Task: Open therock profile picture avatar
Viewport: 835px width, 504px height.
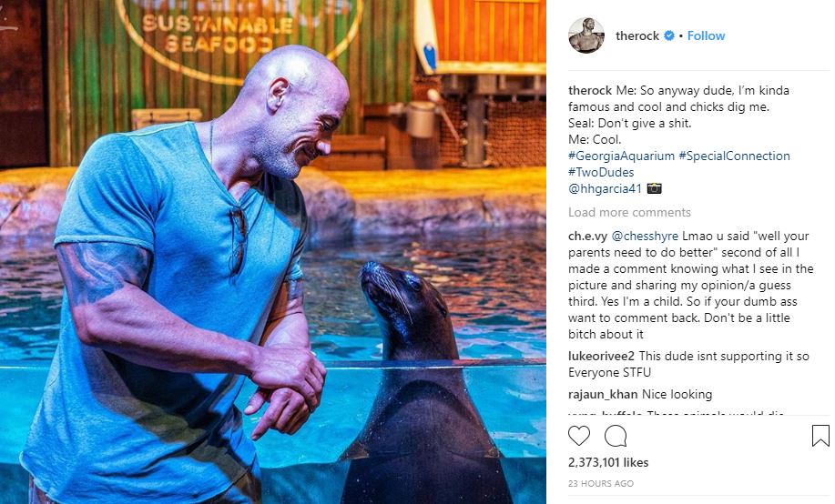Action: point(586,35)
